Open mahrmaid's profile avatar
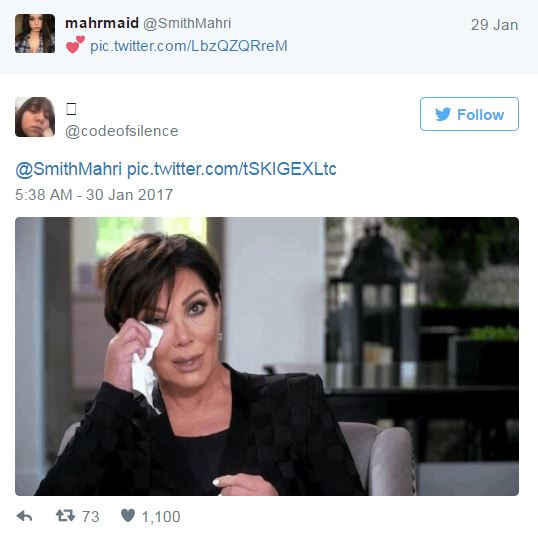The image size is (538, 534). [35, 33]
